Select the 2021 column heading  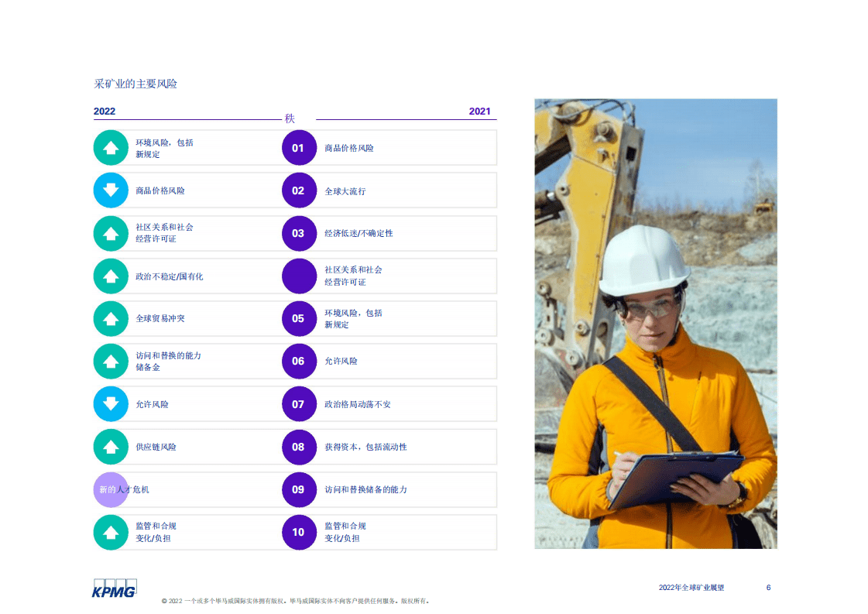pyautogui.click(x=479, y=111)
